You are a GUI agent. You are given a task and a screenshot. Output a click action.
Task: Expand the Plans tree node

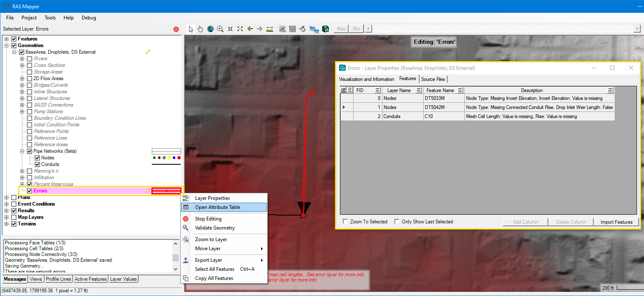pyautogui.click(x=7, y=197)
